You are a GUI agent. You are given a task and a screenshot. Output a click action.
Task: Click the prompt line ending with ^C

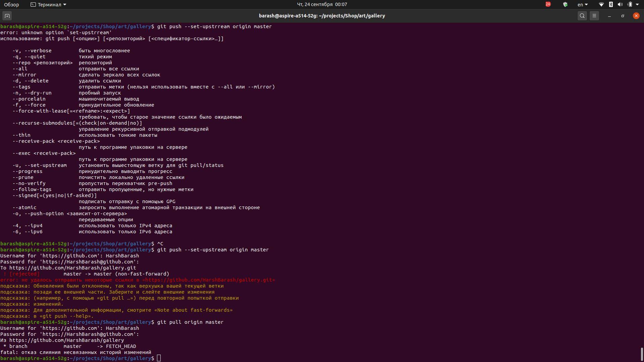(82, 244)
